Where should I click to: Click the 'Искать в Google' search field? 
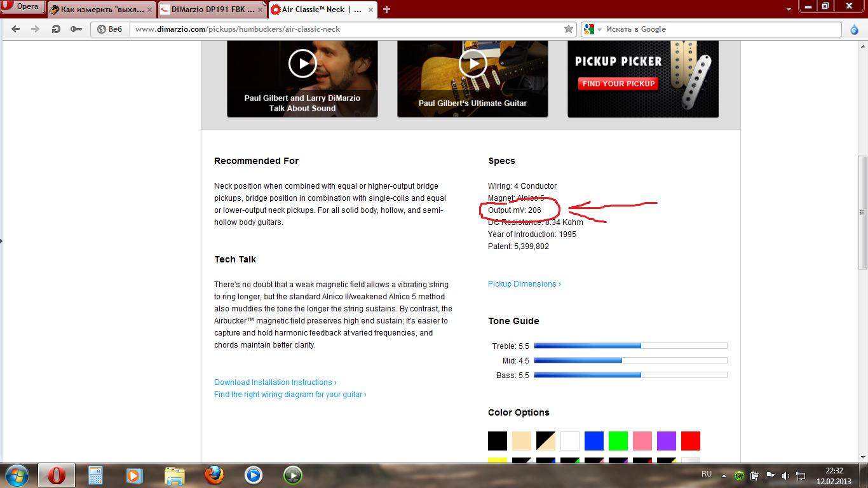coord(721,29)
